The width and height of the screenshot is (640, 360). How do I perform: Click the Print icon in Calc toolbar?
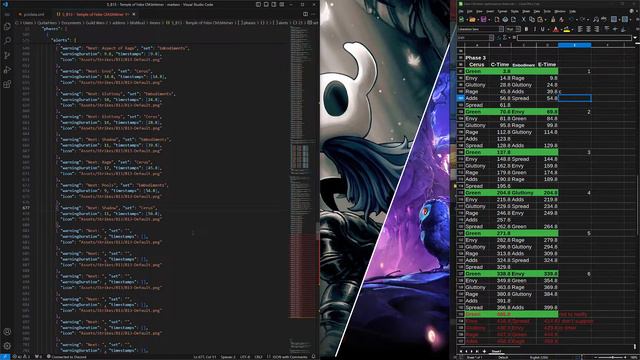[x=505, y=19]
